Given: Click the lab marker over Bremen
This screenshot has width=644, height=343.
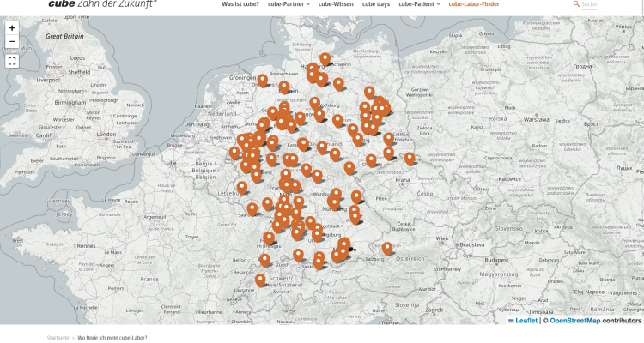Looking at the screenshot, I should point(284,87).
